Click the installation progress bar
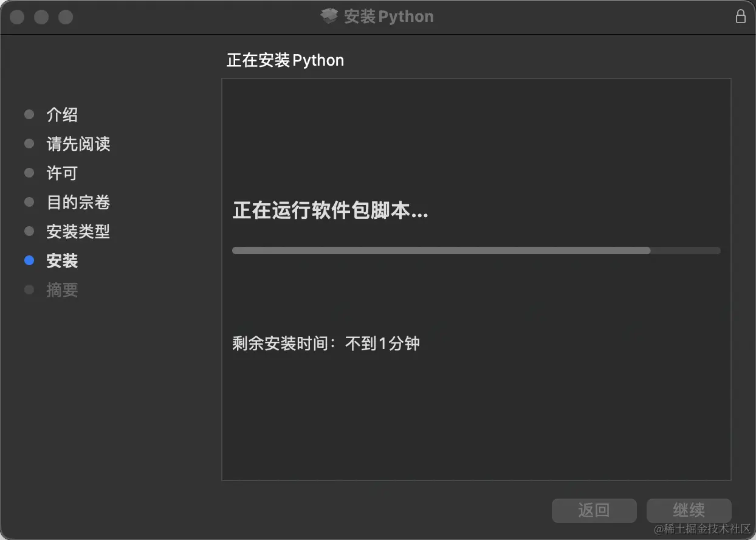The image size is (756, 540). [476, 250]
